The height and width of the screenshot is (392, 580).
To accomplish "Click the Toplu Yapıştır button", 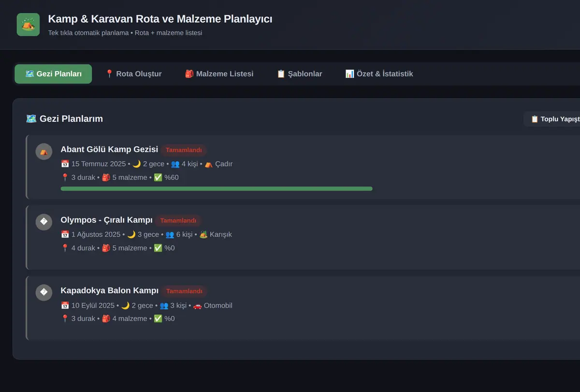I will [552, 119].
